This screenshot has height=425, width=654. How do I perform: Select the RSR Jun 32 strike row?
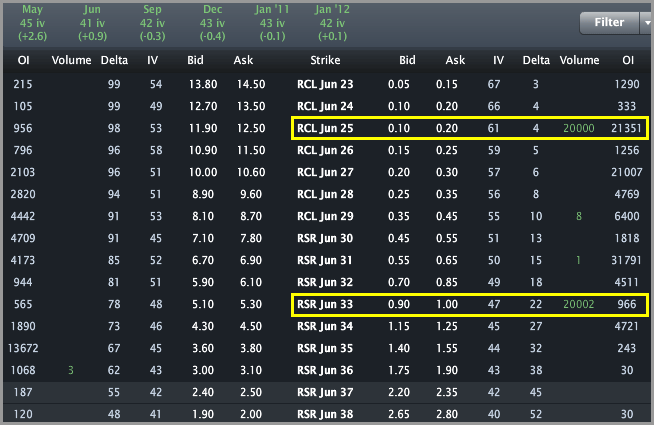(x=325, y=282)
